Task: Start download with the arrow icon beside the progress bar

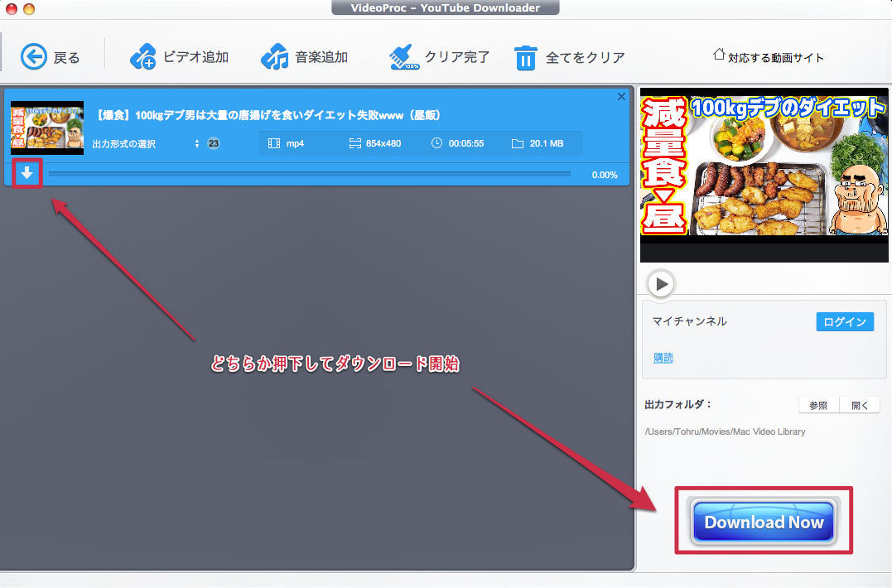Action: (x=27, y=173)
